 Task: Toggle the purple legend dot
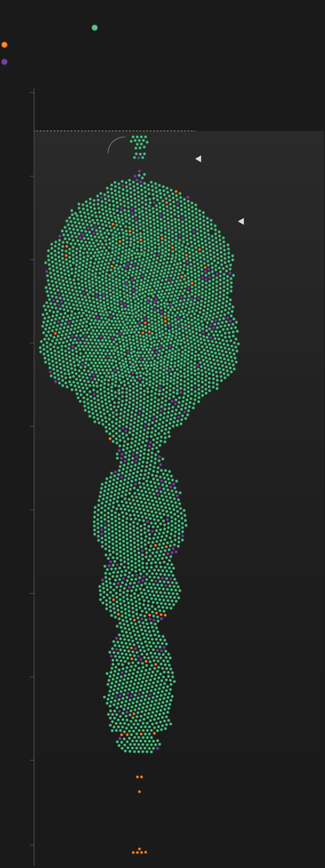[4, 62]
